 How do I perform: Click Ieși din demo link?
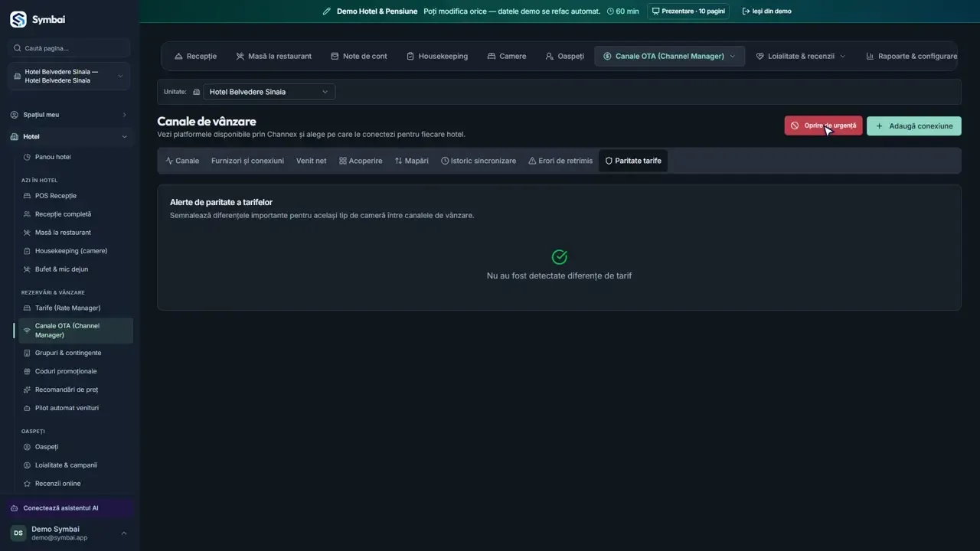point(766,11)
